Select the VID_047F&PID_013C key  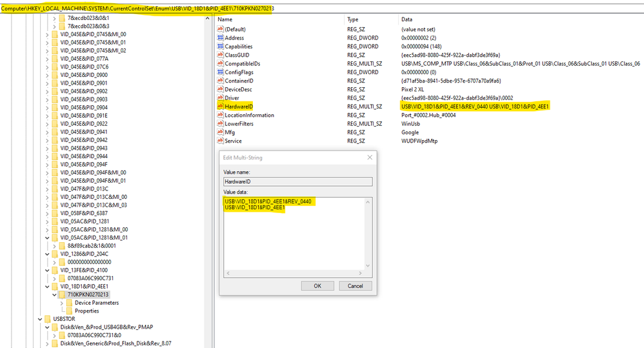(84, 189)
